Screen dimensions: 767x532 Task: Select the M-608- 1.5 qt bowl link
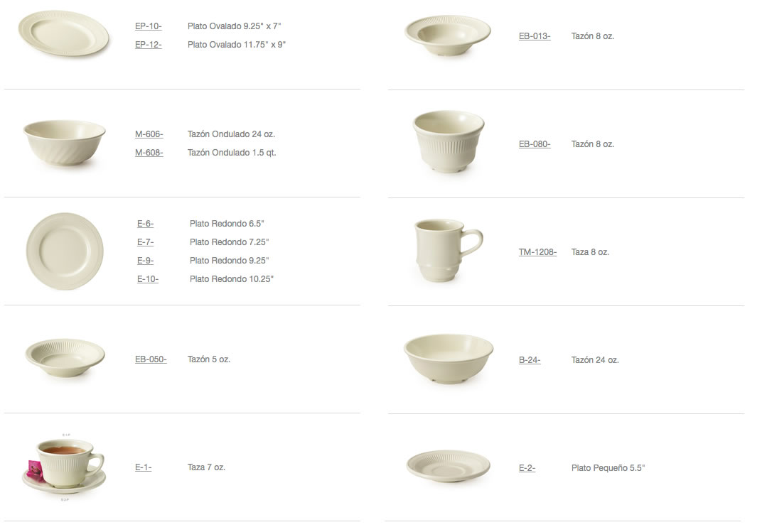point(149,153)
